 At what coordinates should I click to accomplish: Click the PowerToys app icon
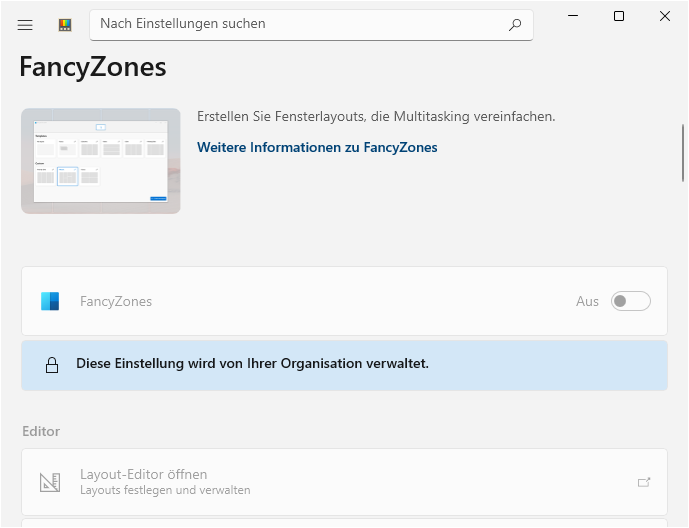[x=65, y=25]
